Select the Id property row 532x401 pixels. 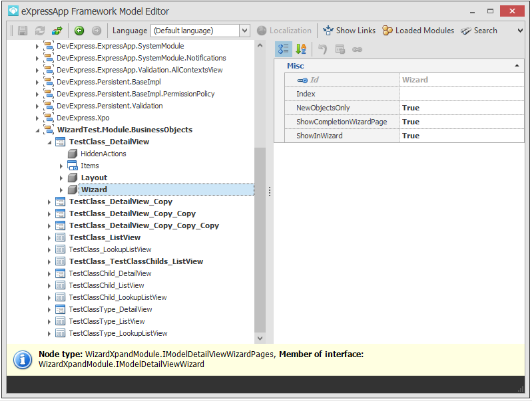click(404, 80)
